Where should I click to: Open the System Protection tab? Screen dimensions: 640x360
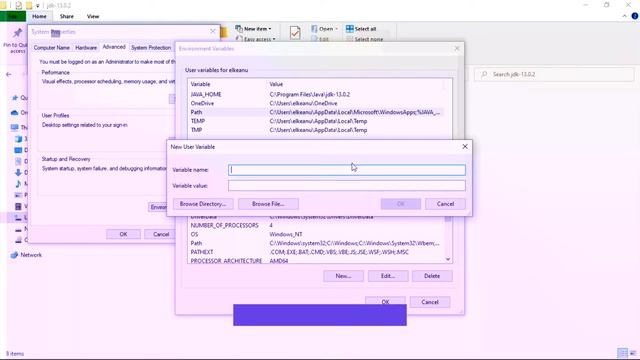(x=151, y=48)
